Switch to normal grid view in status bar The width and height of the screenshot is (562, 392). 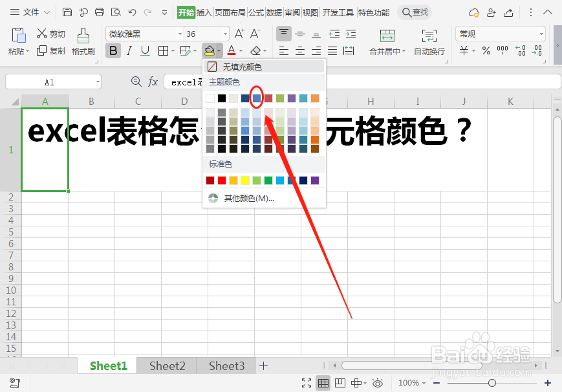pyautogui.click(x=323, y=383)
